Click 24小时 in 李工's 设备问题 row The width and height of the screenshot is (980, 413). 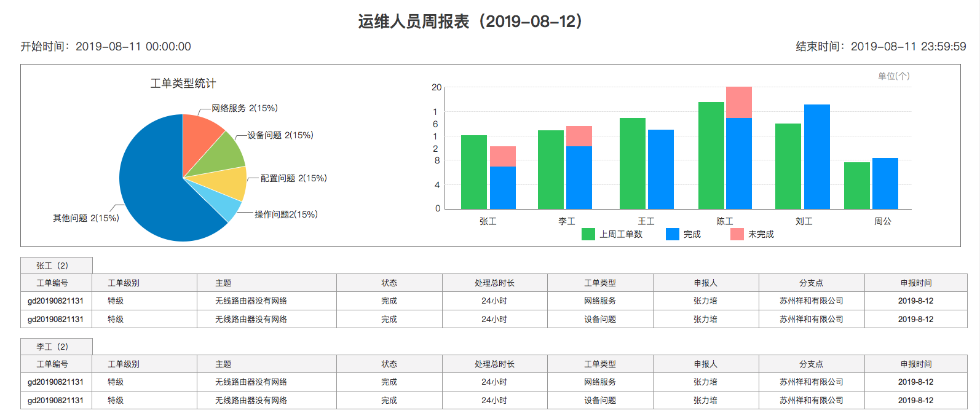pyautogui.click(x=494, y=401)
